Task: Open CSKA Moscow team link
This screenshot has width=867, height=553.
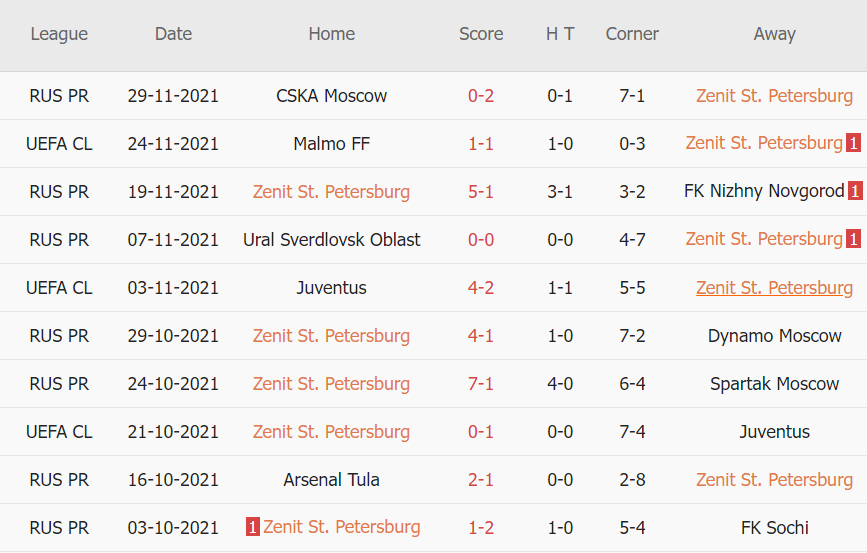Action: click(x=332, y=96)
